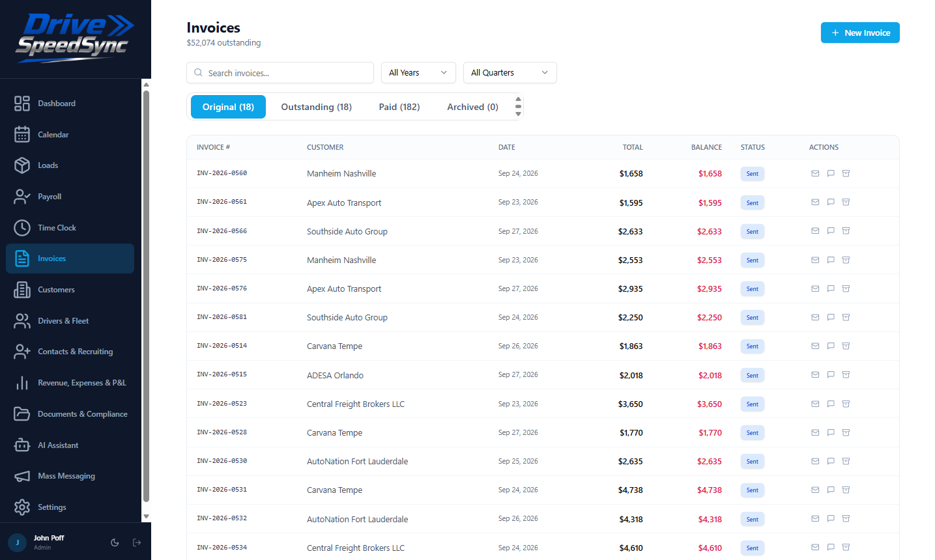Open invoice number INV-2026-0528

click(222, 432)
